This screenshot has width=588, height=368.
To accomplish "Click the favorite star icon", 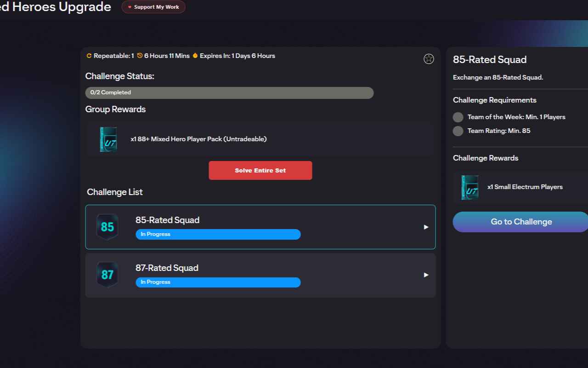I will click(x=429, y=59).
